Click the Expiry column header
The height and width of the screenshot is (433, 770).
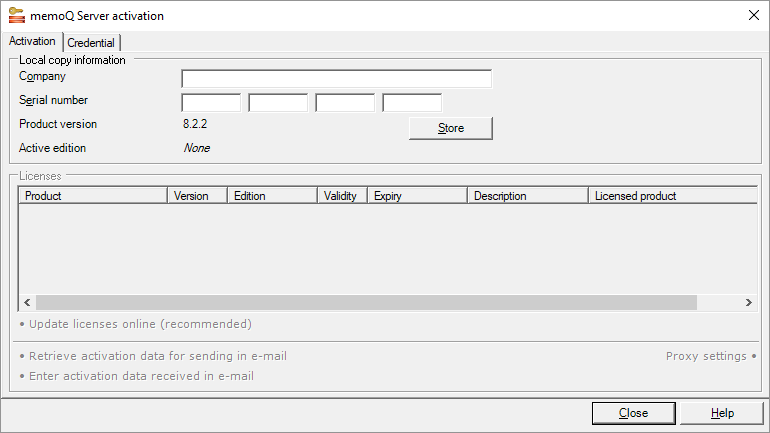click(x=417, y=196)
